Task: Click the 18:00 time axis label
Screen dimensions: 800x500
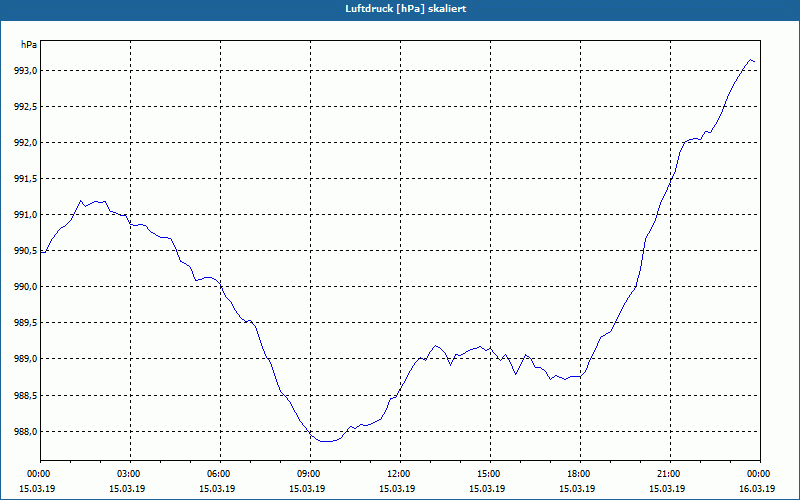Action: 580,474
